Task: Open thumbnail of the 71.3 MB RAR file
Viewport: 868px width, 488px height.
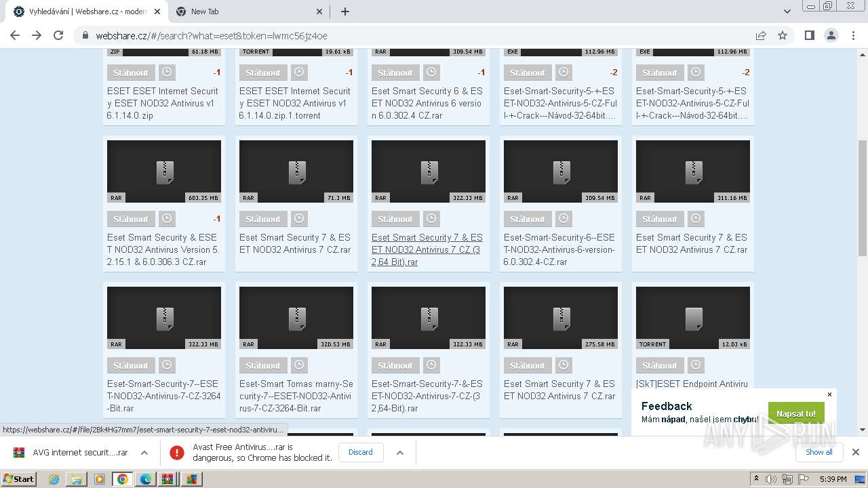Action: (x=296, y=171)
